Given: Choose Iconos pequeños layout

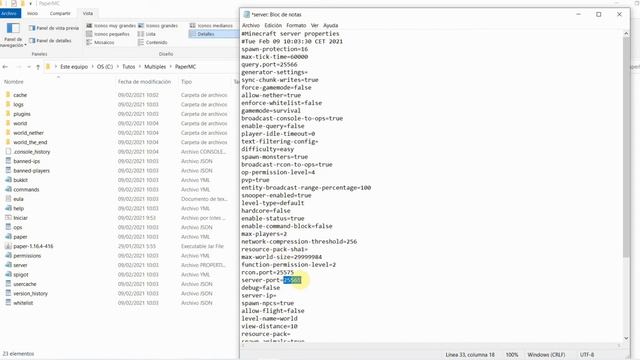Looking at the screenshot, I should (x=108, y=34).
